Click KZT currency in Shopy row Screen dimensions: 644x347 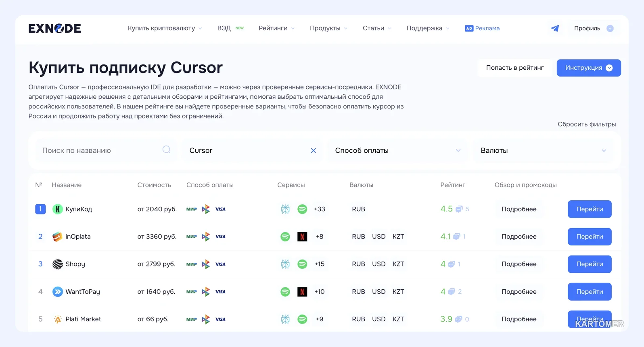click(x=398, y=264)
